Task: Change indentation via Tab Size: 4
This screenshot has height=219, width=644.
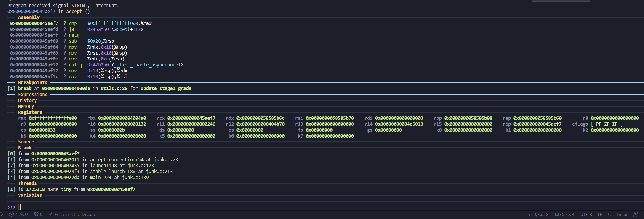Action: coord(564,215)
